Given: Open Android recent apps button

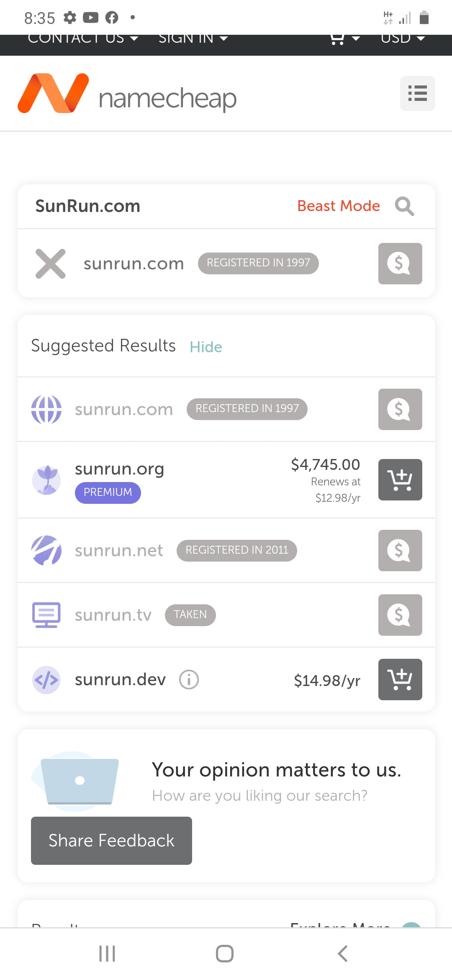Looking at the screenshot, I should pyautogui.click(x=107, y=954).
